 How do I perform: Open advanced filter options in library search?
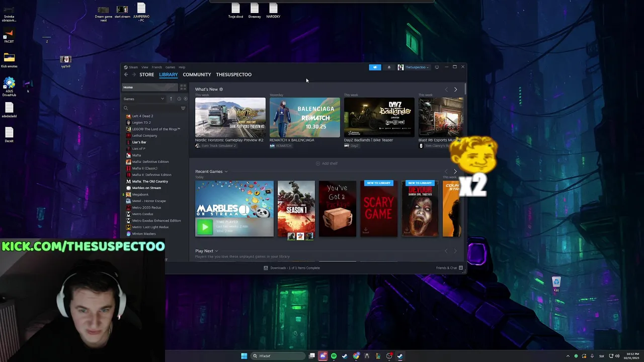click(183, 108)
